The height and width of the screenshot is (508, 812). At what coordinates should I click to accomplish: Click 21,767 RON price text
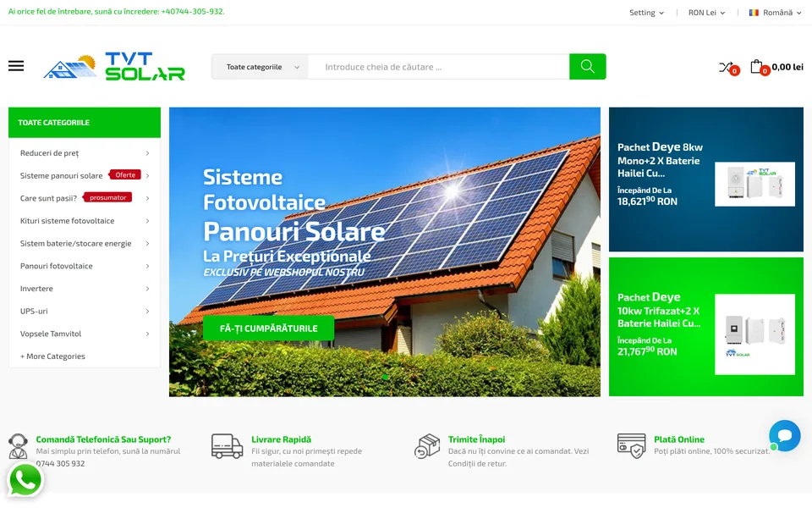pos(647,351)
